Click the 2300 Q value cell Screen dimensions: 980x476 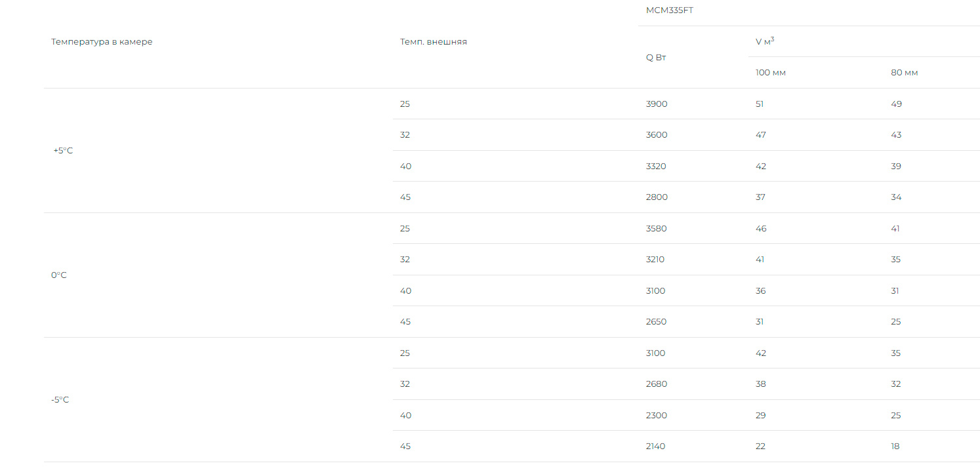tap(657, 416)
